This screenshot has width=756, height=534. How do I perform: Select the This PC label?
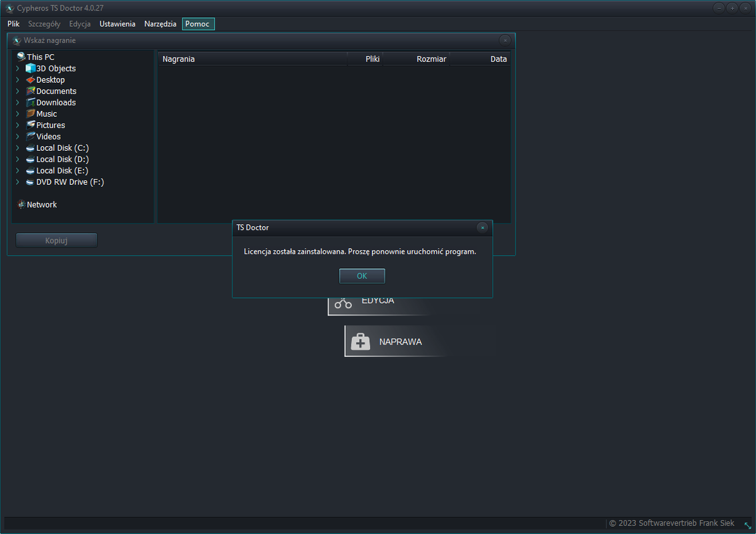point(41,57)
